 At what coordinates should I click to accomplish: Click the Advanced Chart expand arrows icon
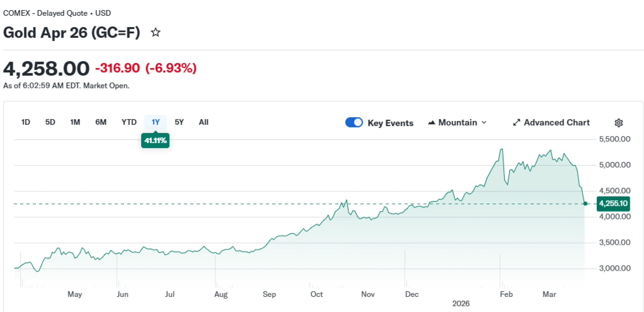click(x=516, y=122)
